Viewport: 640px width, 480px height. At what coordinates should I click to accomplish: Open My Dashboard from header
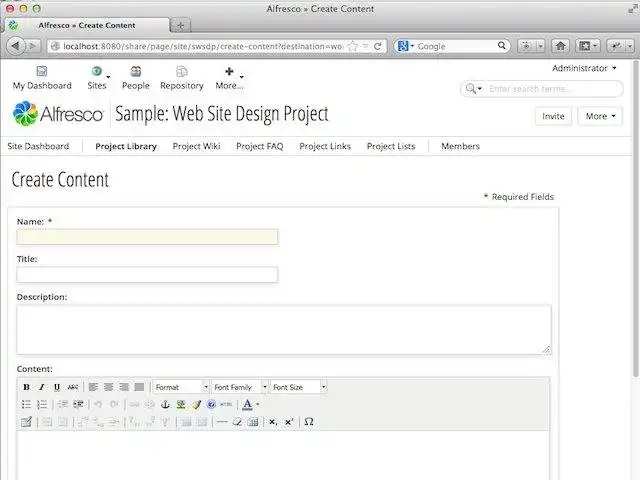[x=42, y=78]
